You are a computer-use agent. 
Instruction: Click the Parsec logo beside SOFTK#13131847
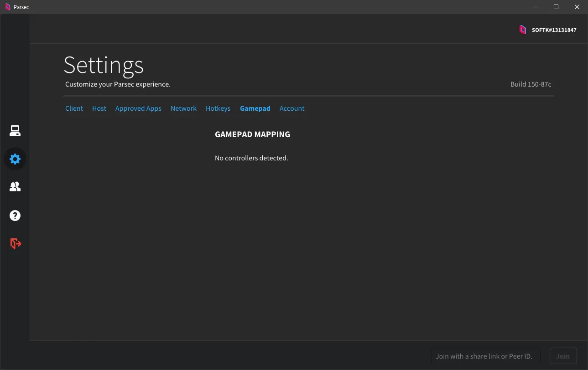coord(523,30)
